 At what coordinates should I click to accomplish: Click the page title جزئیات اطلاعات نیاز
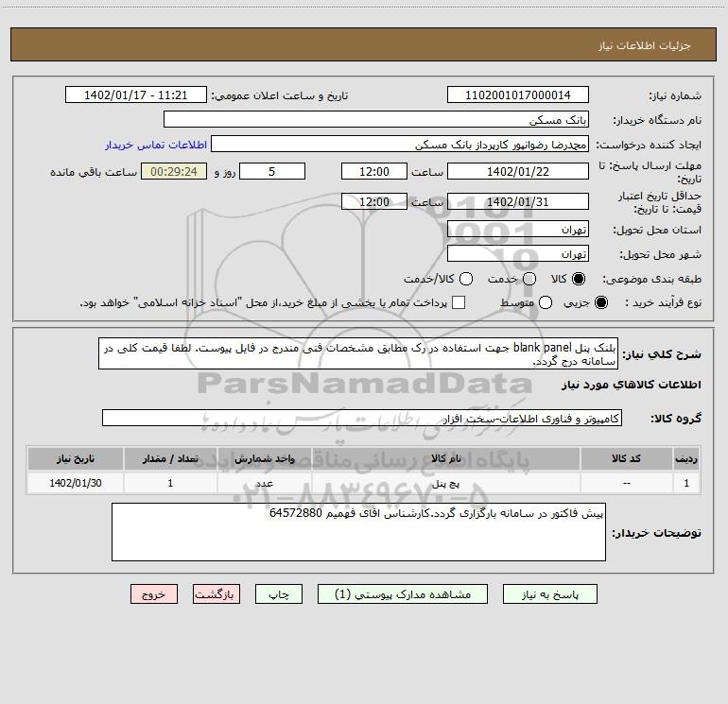[645, 45]
